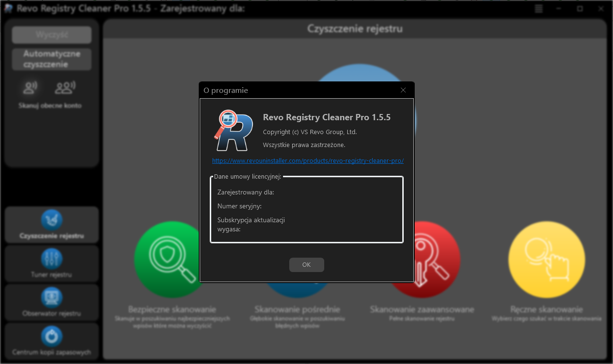
Task: Click the Revo Registry Cleaner logo in dialog
Action: coord(233,131)
